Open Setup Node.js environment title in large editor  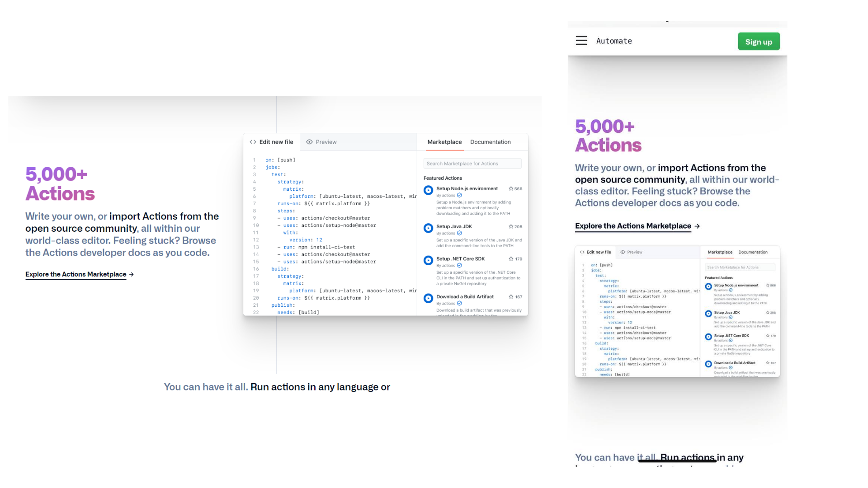click(x=467, y=188)
